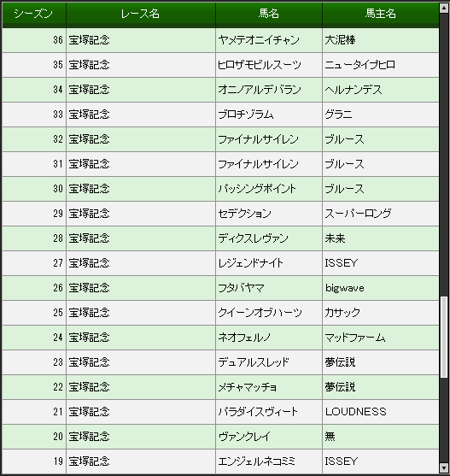Image resolution: width=450 pixels, height=476 pixels.
Task: Click the vertical scrollbar thumb
Action: 444,337
